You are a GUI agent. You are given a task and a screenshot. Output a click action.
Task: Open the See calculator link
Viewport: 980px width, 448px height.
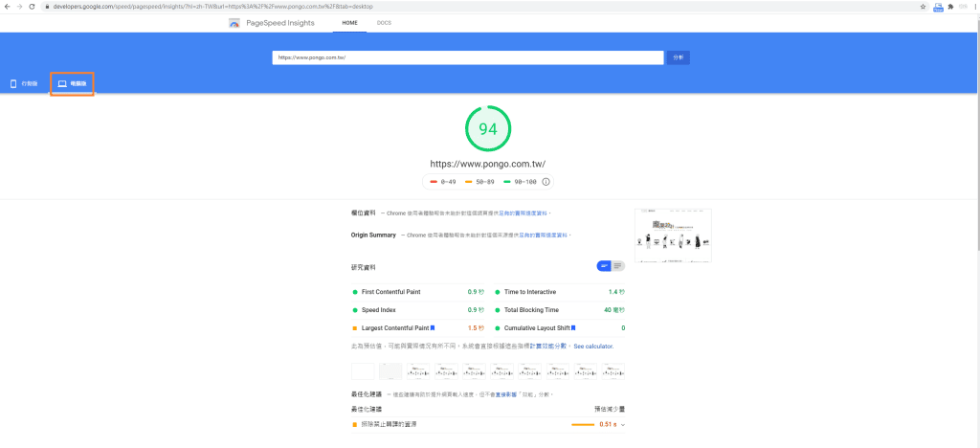tap(593, 347)
